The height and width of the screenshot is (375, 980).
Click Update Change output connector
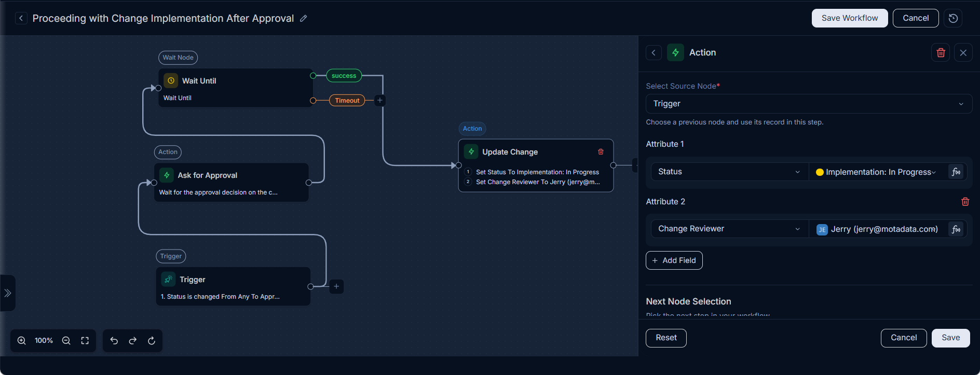click(614, 165)
